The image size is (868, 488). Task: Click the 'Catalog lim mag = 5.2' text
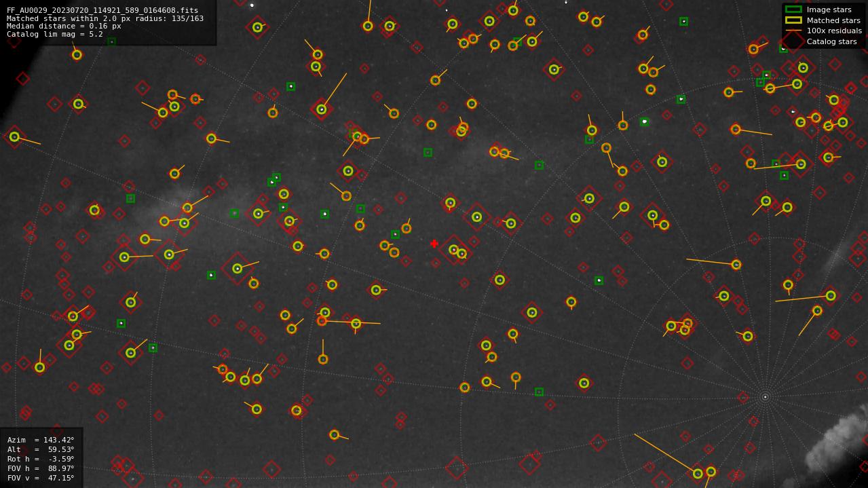(55, 34)
